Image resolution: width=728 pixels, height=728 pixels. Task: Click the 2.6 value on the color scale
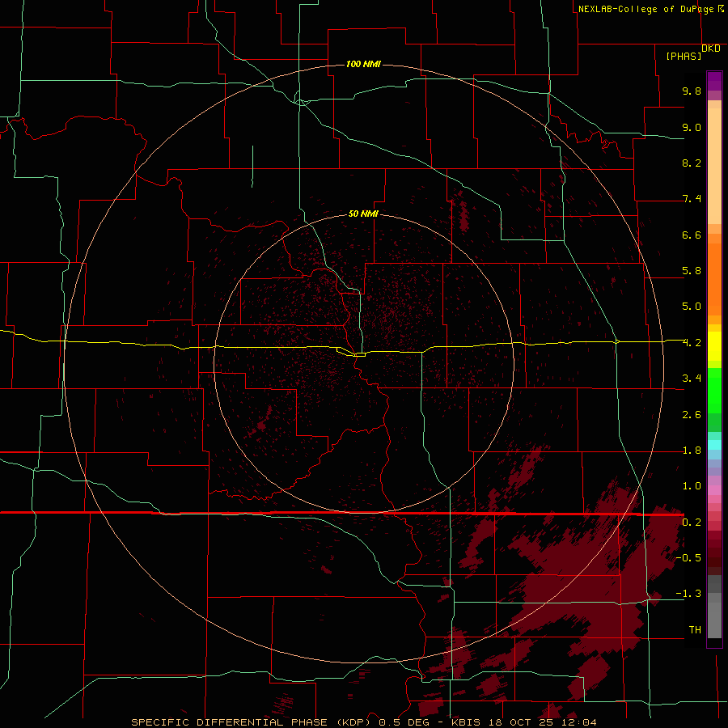tap(692, 415)
